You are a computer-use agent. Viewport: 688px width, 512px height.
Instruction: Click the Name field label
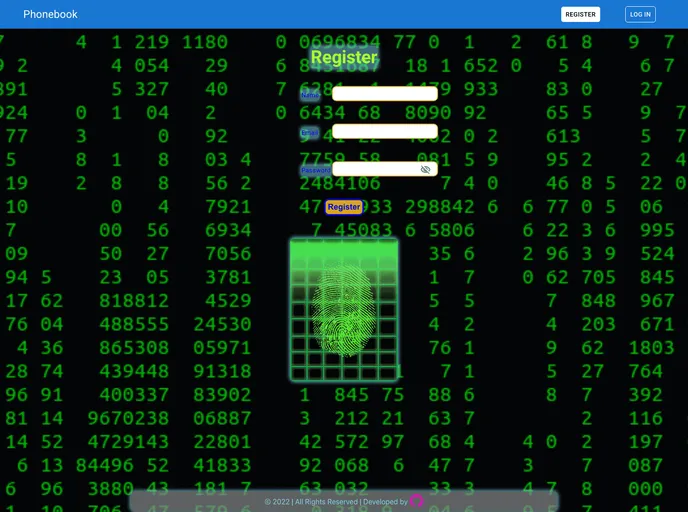[310, 95]
